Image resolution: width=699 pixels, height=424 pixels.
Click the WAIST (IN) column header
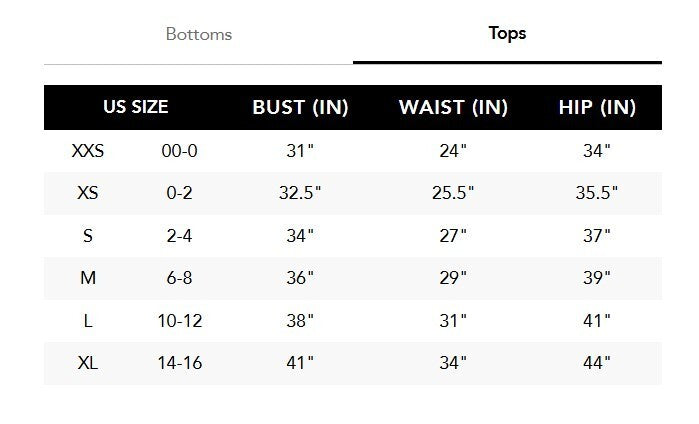pyautogui.click(x=452, y=107)
